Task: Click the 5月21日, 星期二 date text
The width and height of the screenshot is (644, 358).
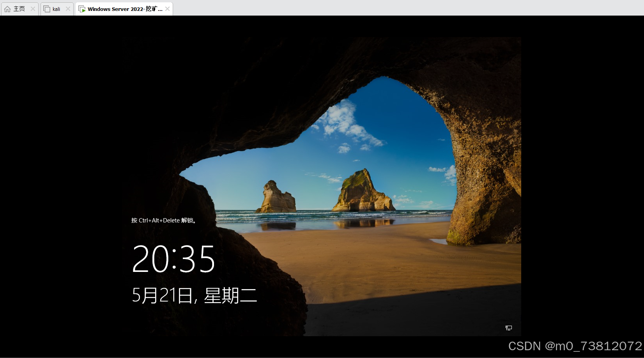Action: [195, 295]
